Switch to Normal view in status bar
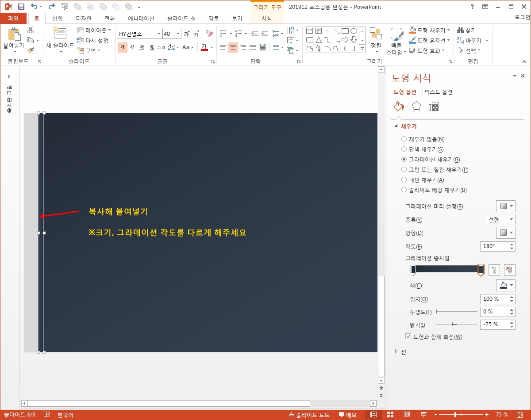 pyautogui.click(x=373, y=415)
